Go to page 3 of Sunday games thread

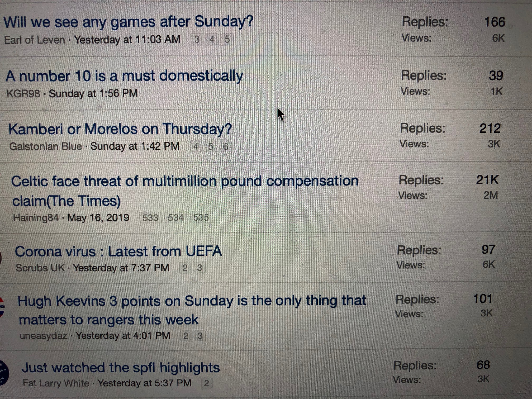(x=197, y=40)
